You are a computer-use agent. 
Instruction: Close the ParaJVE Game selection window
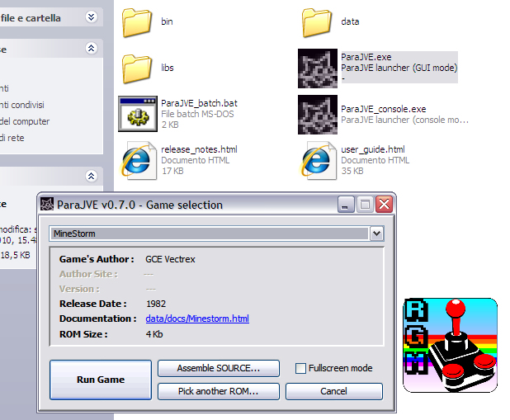[384, 205]
